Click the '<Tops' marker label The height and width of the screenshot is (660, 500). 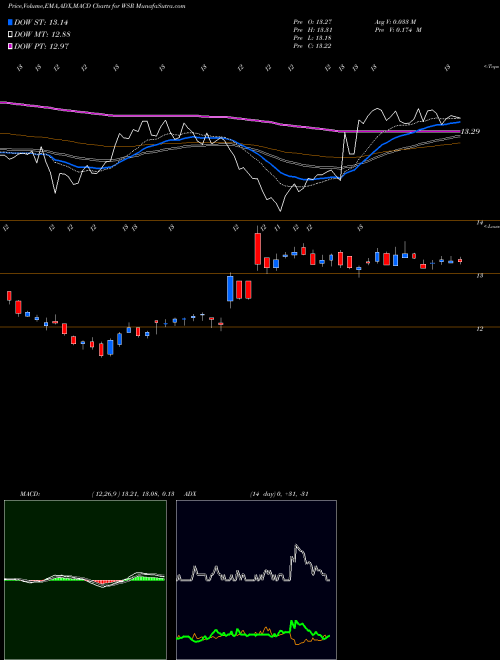pos(491,67)
